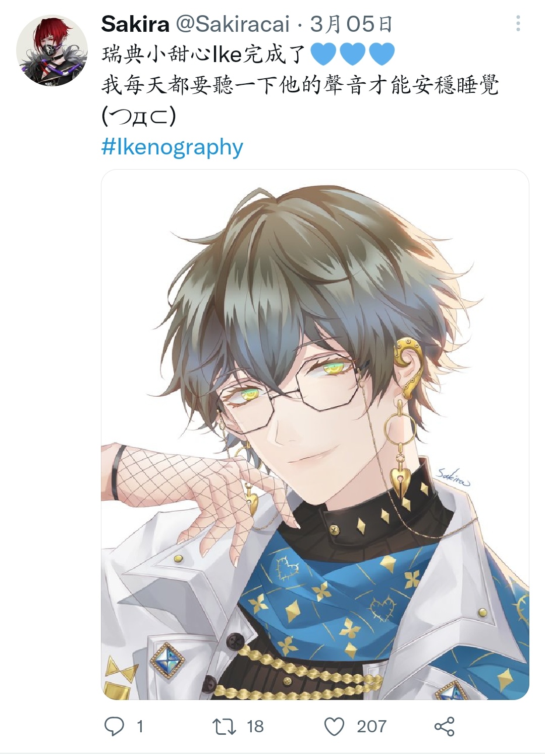Like the tweet with heart icon
Screen dimensions: 545x756
334,726
